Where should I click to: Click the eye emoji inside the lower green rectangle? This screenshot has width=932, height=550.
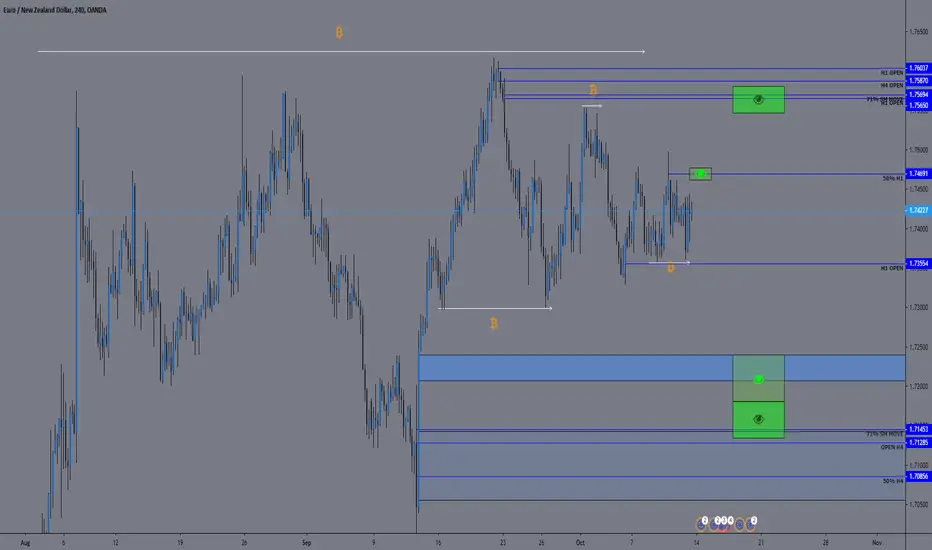point(758,419)
